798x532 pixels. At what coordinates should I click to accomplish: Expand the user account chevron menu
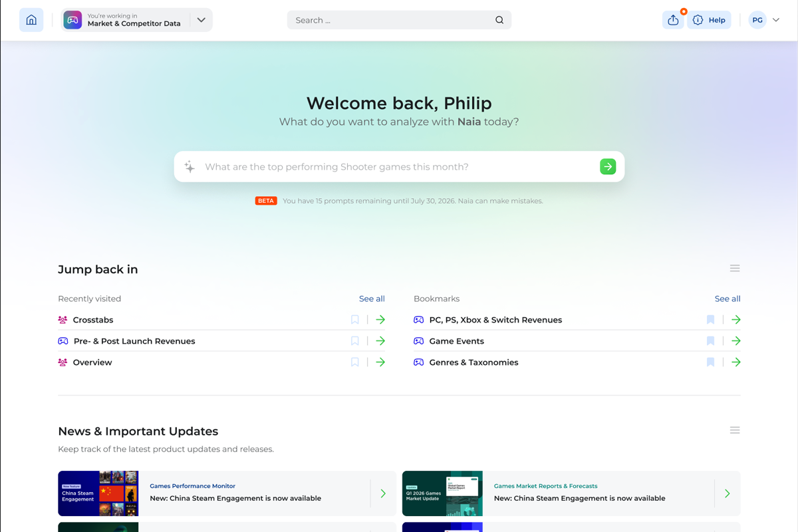pos(775,20)
